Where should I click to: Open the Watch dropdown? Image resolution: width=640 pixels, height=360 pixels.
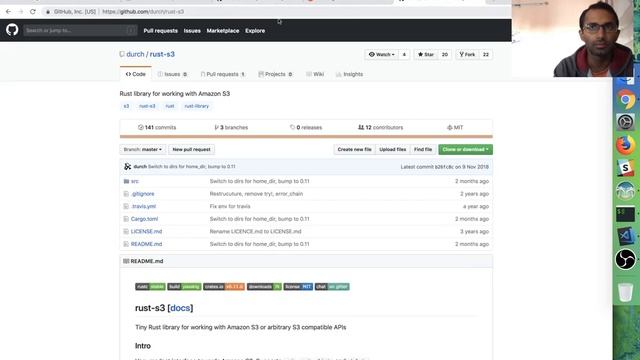click(x=381, y=54)
